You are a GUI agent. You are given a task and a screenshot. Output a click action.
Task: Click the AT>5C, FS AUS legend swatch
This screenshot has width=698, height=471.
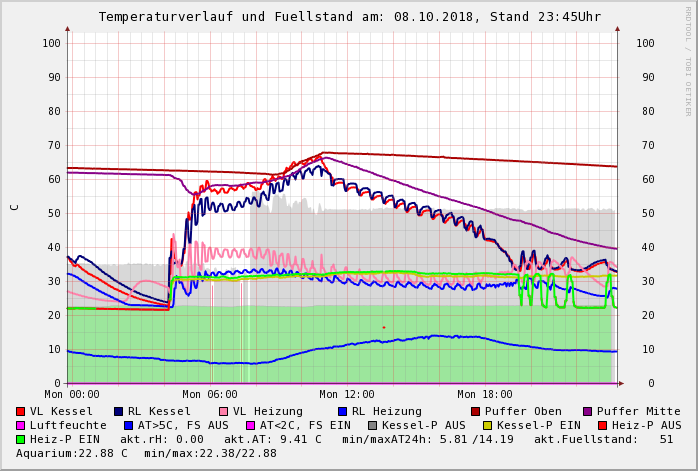pos(126,425)
